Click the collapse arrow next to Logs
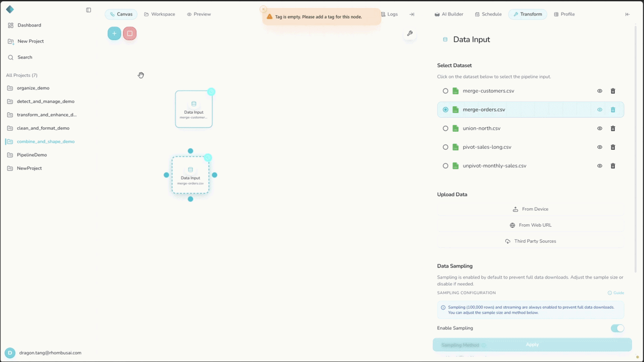 [412, 14]
